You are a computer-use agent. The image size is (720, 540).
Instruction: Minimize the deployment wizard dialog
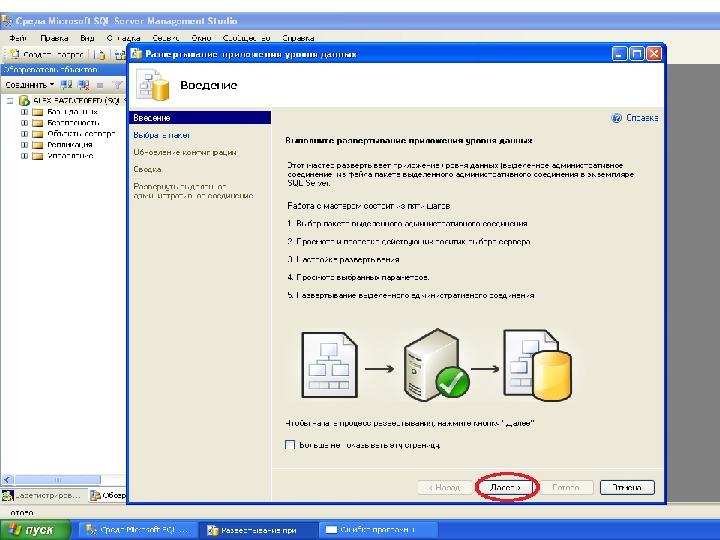[619, 54]
